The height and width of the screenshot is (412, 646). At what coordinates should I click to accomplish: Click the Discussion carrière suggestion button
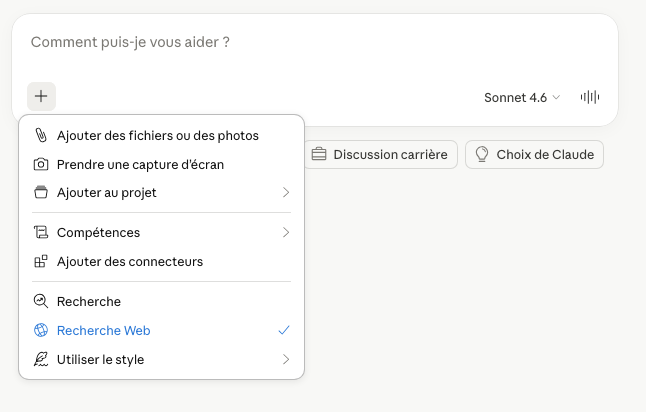(x=380, y=154)
